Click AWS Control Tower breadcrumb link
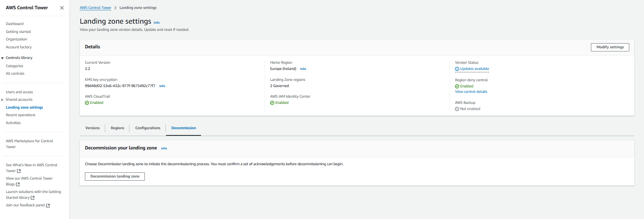644x219 pixels. pos(96,8)
